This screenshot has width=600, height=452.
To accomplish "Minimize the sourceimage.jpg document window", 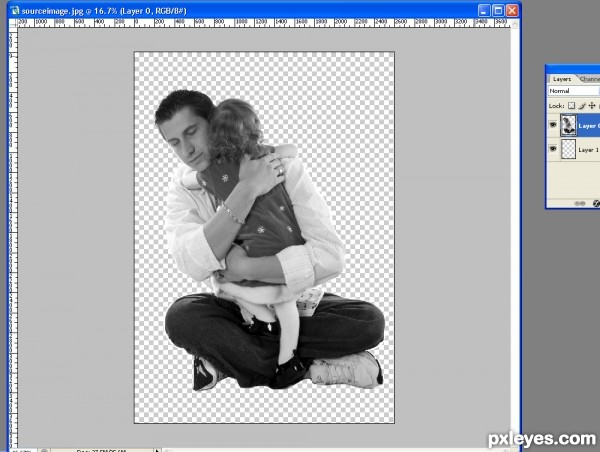I will (x=484, y=10).
